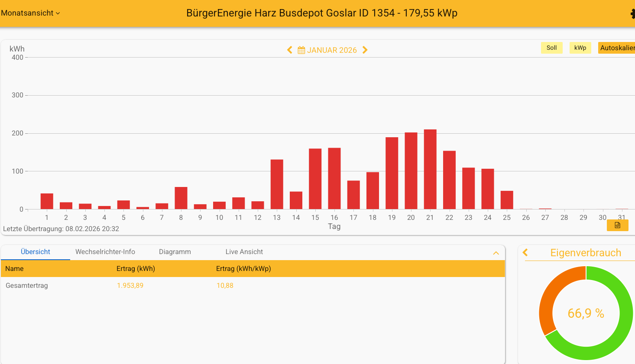Viewport: 635px width, 364px height.
Task: Switch to the Wechselrichter-Info tab
Action: point(105,252)
